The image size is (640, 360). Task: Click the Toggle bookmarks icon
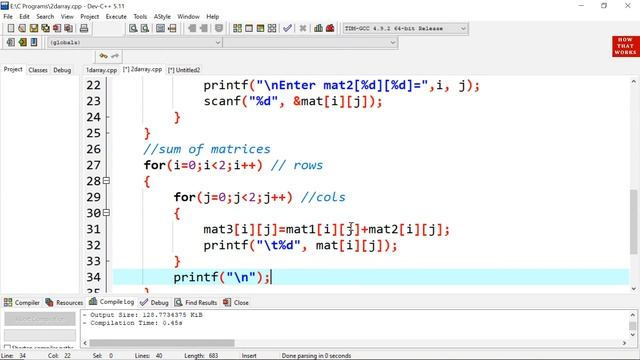(x=22, y=42)
